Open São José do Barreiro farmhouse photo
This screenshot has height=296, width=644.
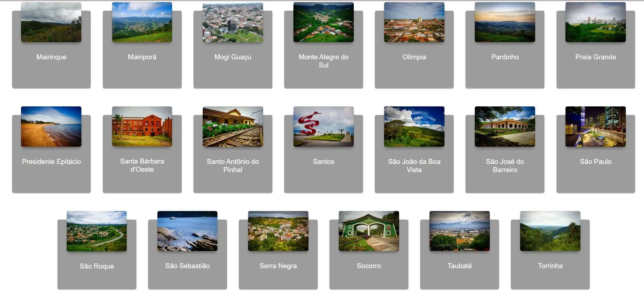505,126
